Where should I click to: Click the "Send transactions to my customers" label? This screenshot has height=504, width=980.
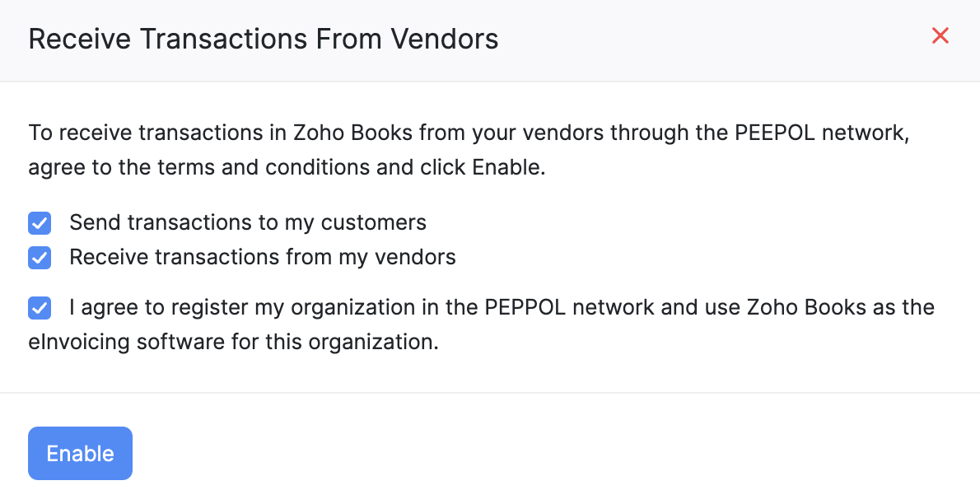tap(247, 222)
